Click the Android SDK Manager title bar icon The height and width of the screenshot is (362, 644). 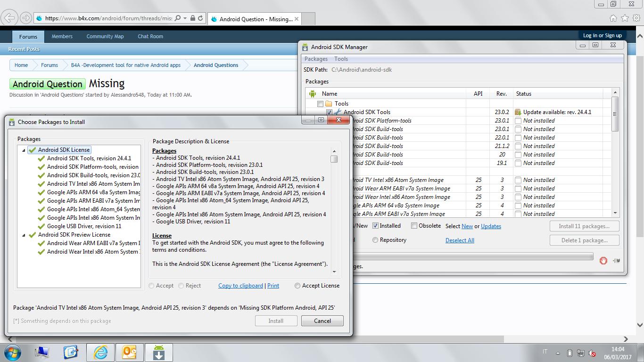(x=305, y=47)
